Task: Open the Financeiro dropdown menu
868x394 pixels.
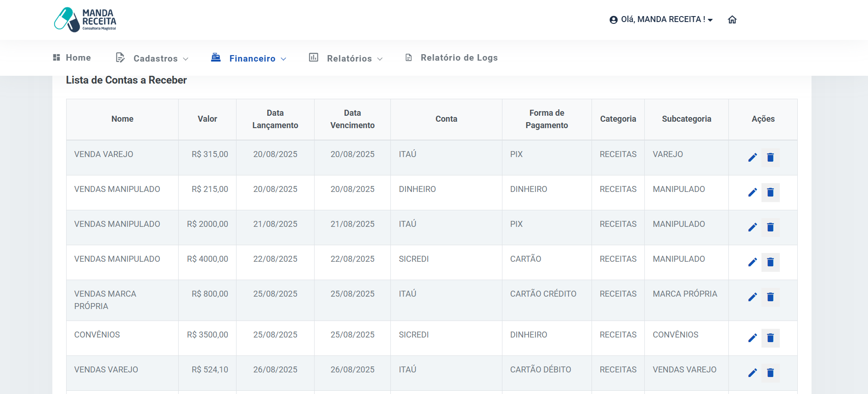Action: 248,58
